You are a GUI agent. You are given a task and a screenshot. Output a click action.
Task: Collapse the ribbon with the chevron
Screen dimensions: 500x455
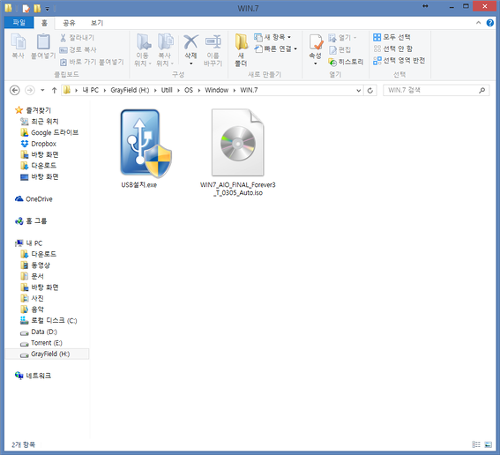(x=478, y=23)
